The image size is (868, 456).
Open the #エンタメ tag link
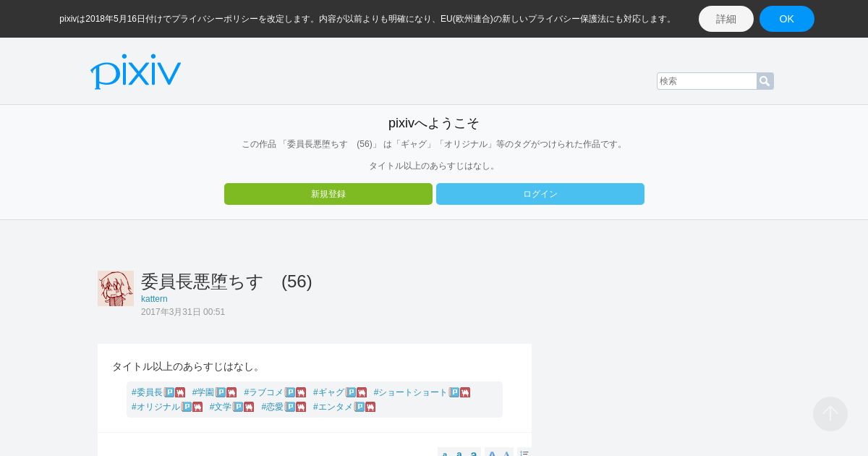pos(333,407)
